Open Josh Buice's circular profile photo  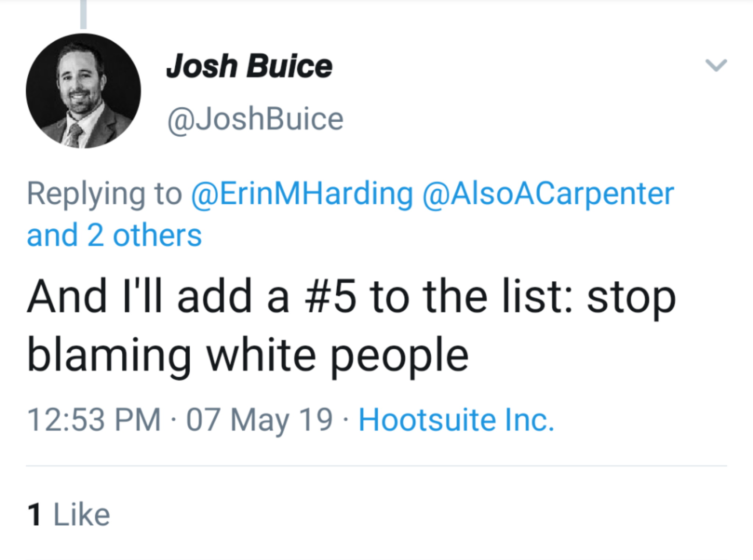[83, 91]
